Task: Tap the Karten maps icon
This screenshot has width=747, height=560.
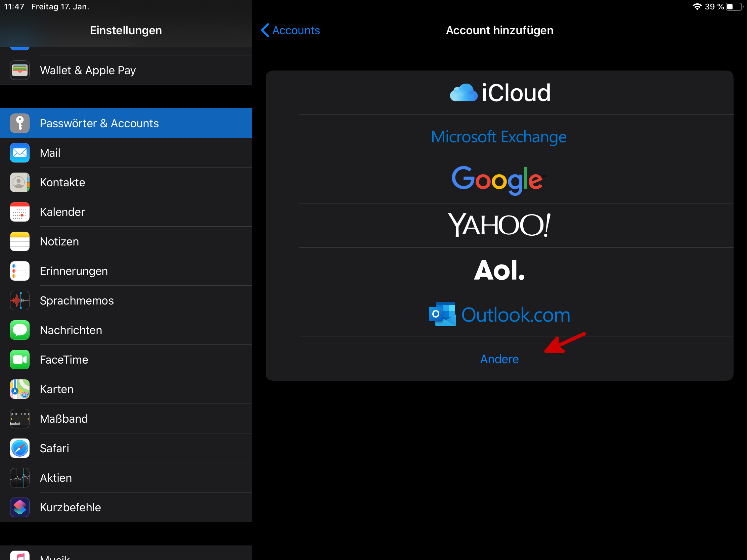Action: (19, 389)
